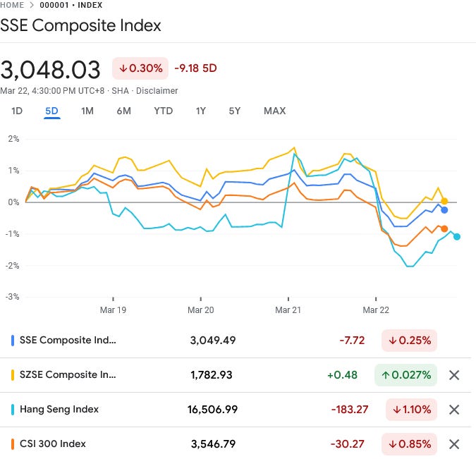Click the -183.27 change value
476x459 pixels.
[350, 410]
